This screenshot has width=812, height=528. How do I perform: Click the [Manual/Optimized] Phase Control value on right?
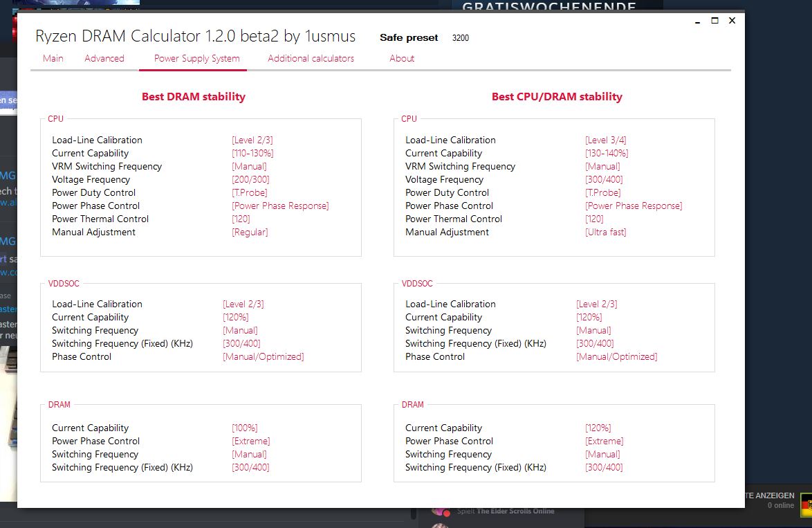click(616, 356)
